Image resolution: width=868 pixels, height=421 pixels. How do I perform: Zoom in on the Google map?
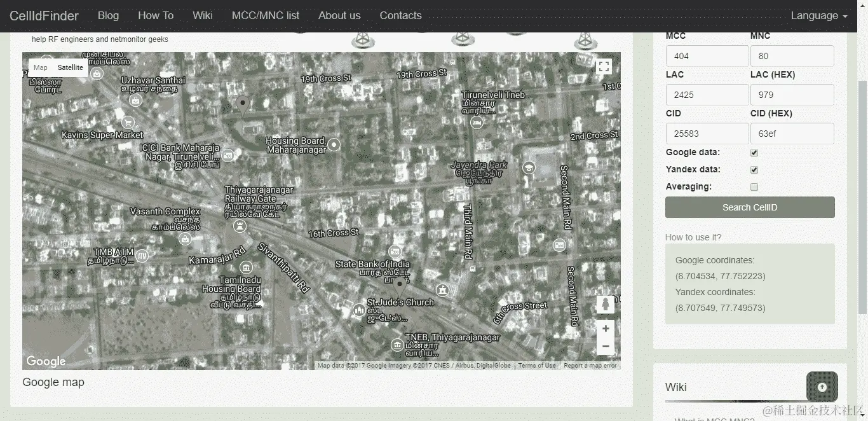(606, 329)
